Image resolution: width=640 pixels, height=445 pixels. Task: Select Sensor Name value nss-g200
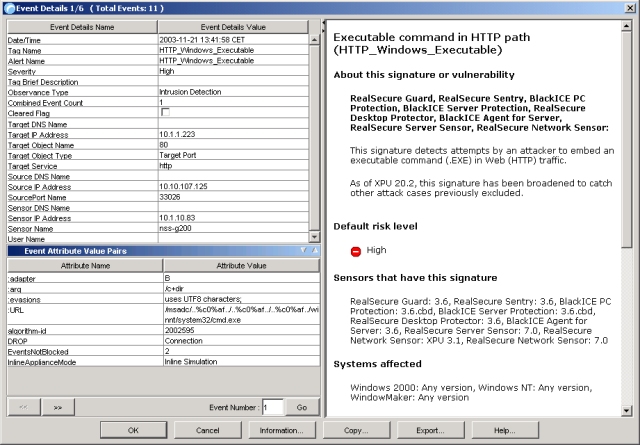click(x=233, y=228)
